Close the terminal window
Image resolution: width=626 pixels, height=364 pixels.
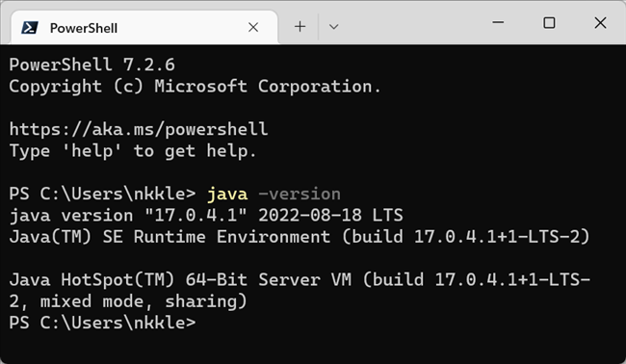click(x=600, y=22)
